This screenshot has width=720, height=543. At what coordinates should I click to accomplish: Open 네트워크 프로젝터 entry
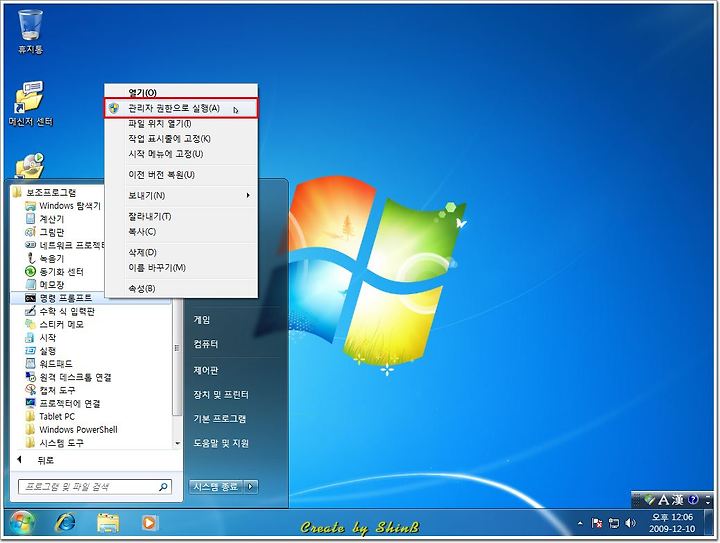click(x=64, y=245)
